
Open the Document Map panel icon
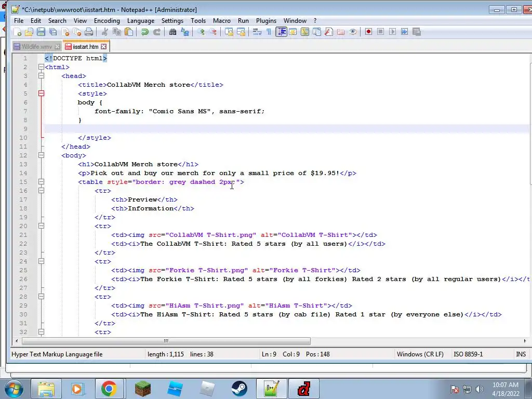click(304, 32)
